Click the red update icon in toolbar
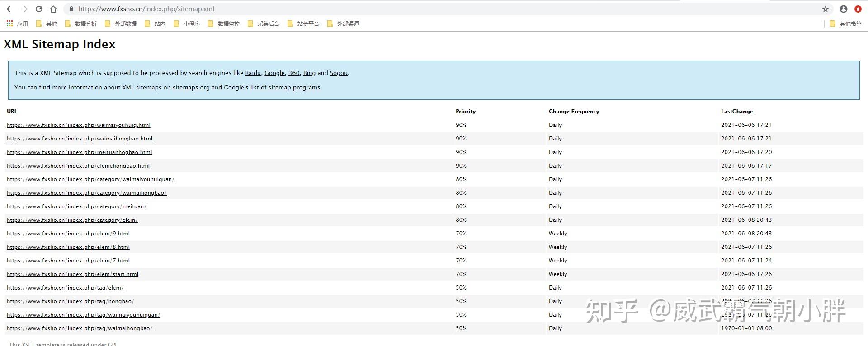The width and height of the screenshot is (868, 346). tap(858, 9)
